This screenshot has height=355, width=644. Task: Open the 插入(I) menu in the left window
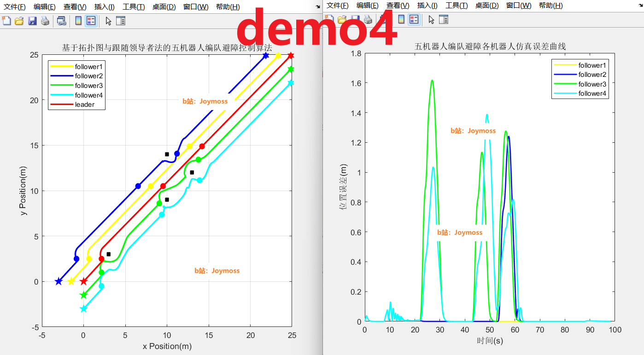(x=105, y=7)
